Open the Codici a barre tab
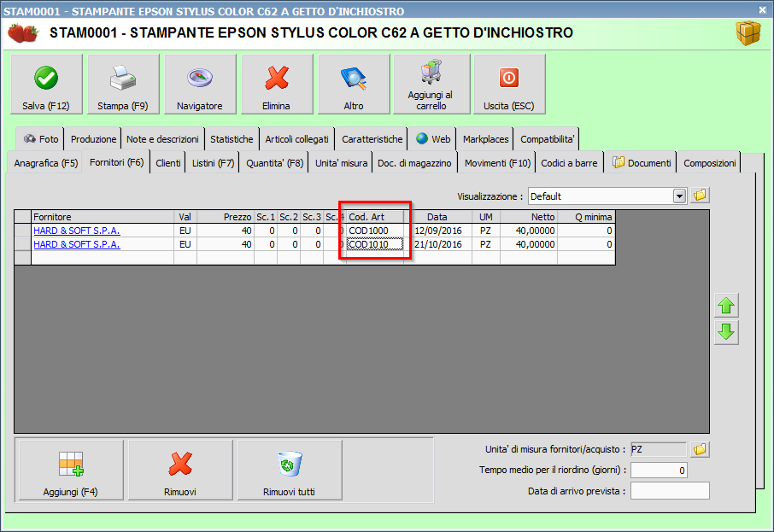Screen dimensions: 774x532 569,163
